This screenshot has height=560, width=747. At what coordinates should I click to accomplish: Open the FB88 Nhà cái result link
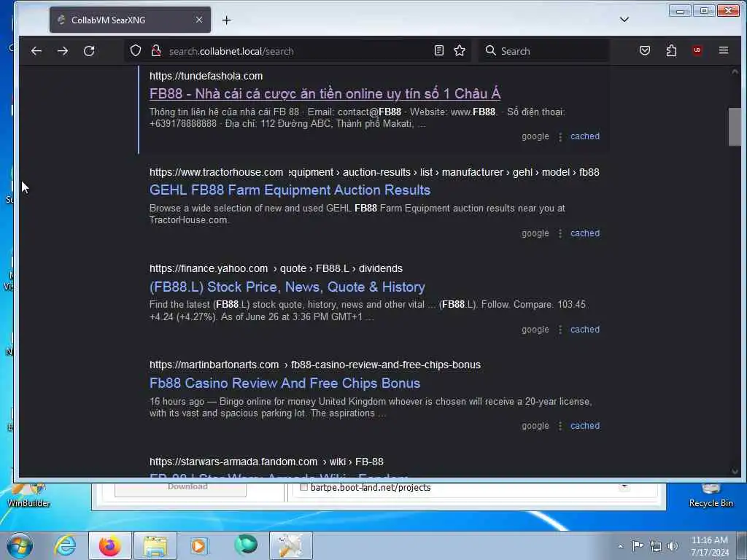[325, 94]
